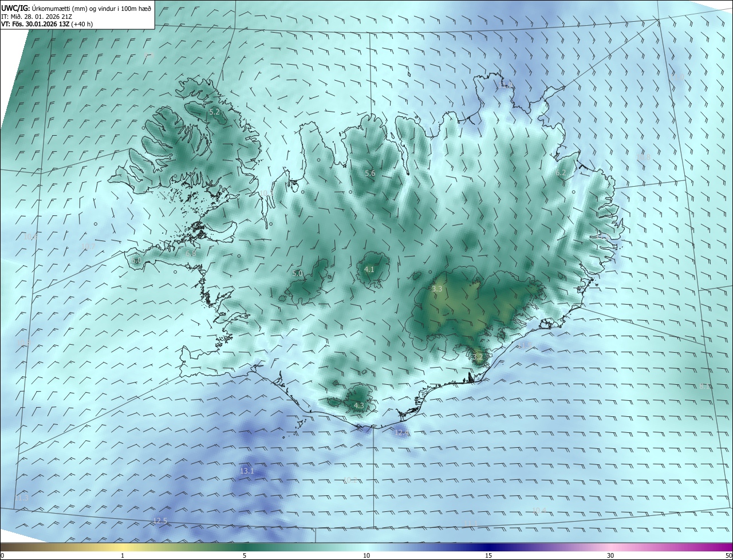This screenshot has height=560, width=733.
Task: Click the 5.6 precipitation value label
Action: 370,173
